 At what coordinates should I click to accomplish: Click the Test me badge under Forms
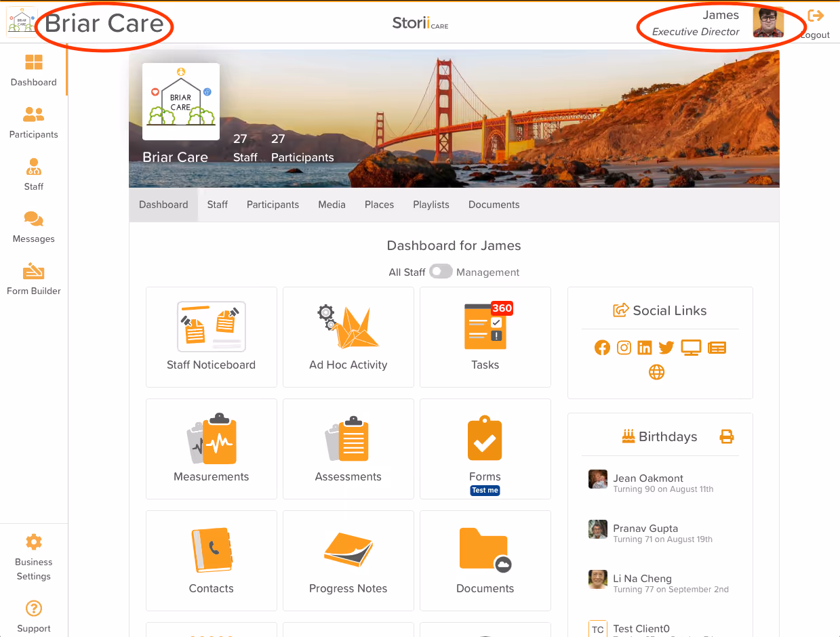pos(485,491)
